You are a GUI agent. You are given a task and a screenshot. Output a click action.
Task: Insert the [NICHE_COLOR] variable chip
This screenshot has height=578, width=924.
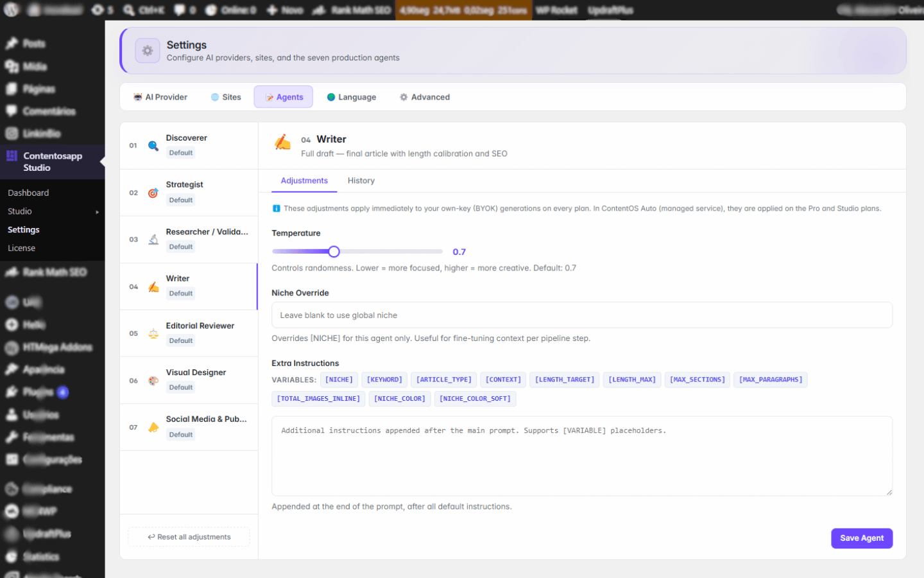[400, 399]
